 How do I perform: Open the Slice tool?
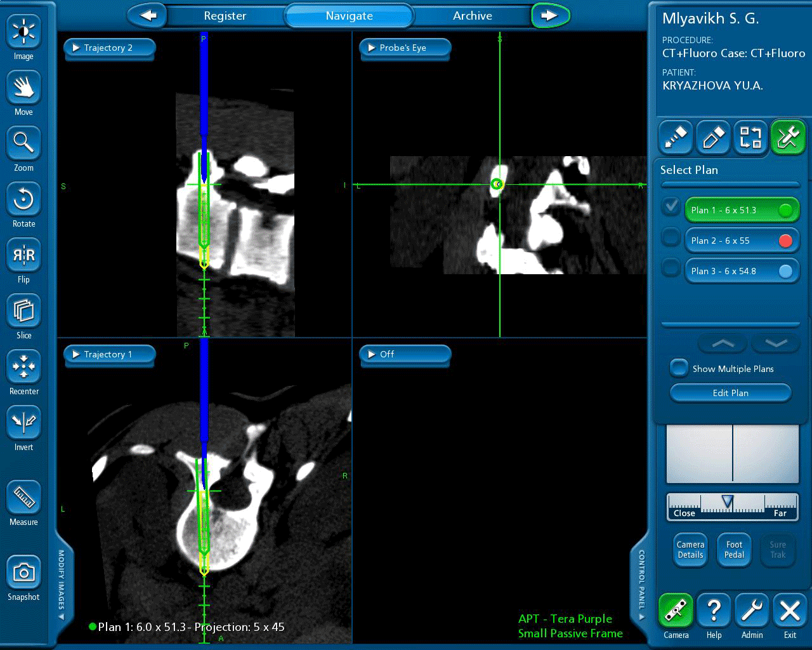(23, 311)
